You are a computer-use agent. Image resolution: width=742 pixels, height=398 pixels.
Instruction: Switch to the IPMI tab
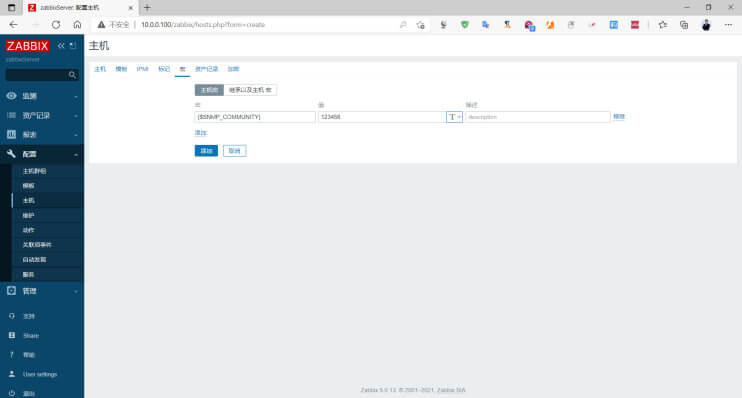142,69
